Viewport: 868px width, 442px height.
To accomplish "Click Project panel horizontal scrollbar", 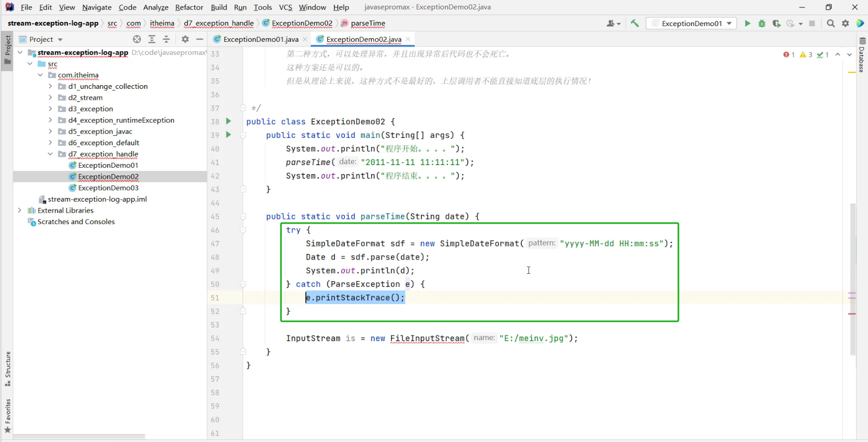I will [x=79, y=436].
